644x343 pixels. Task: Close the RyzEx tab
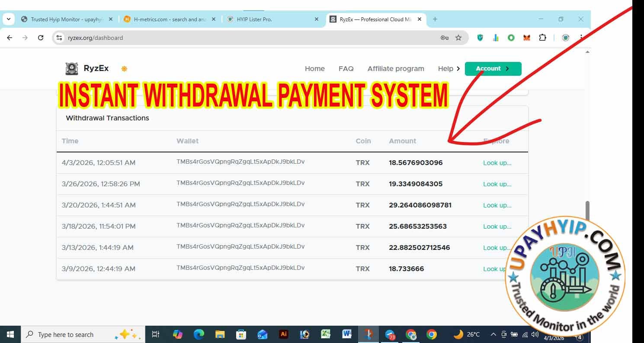420,19
